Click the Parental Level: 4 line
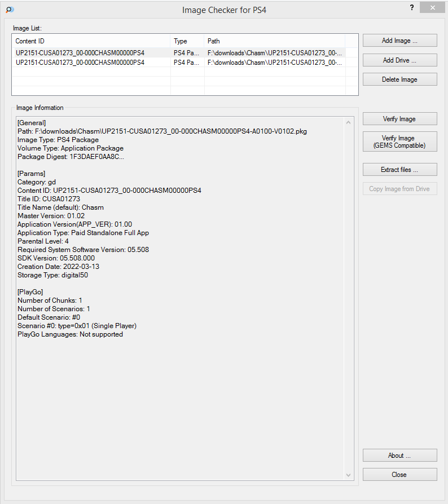 43,241
